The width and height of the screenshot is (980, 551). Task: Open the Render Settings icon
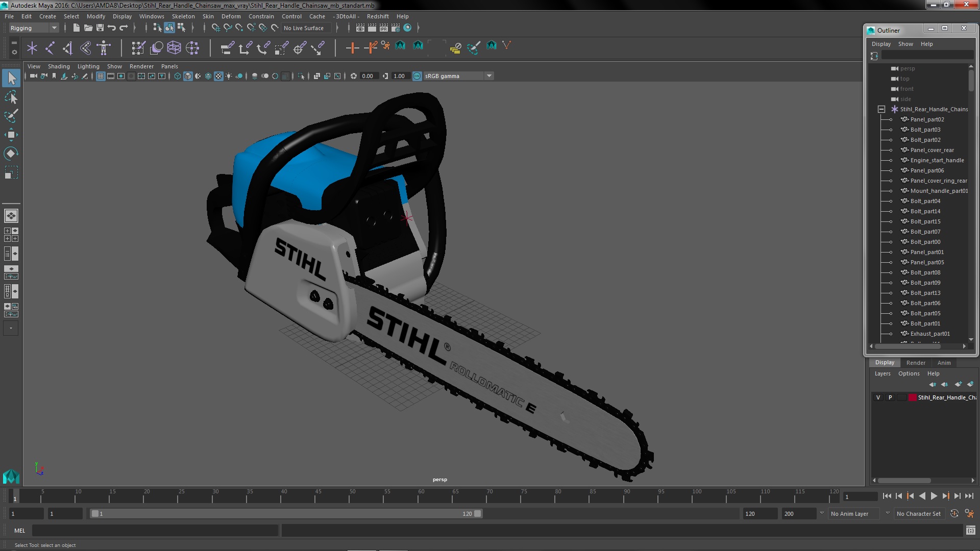click(x=396, y=28)
